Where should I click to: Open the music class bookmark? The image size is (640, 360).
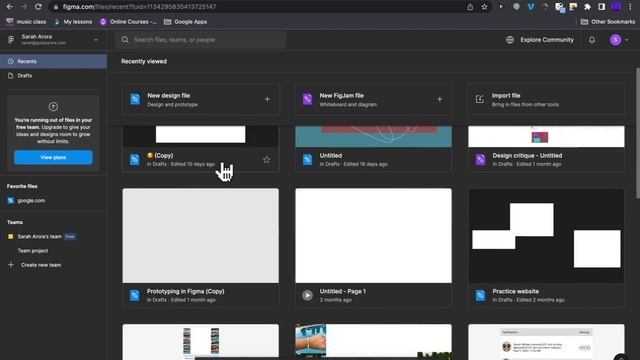26,22
